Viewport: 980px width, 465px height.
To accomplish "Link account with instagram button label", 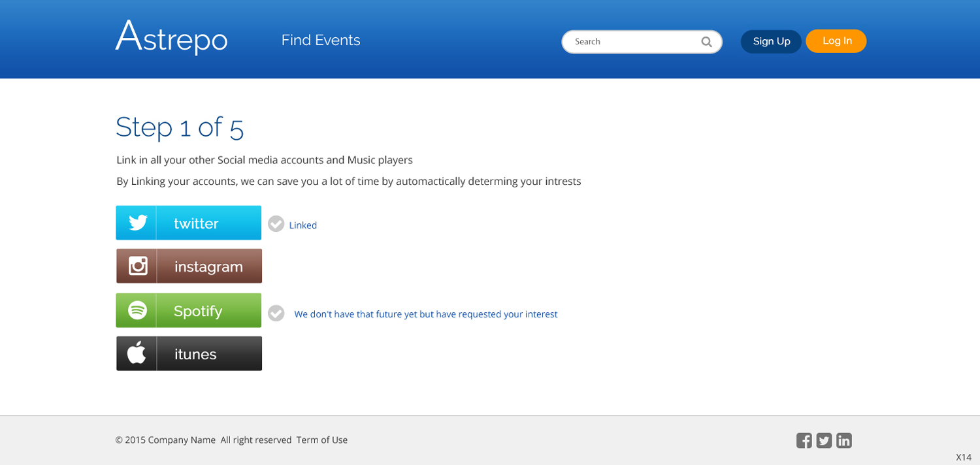I will tap(208, 266).
